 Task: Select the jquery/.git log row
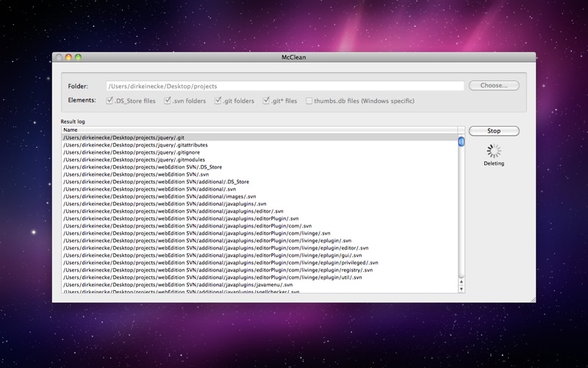259,138
